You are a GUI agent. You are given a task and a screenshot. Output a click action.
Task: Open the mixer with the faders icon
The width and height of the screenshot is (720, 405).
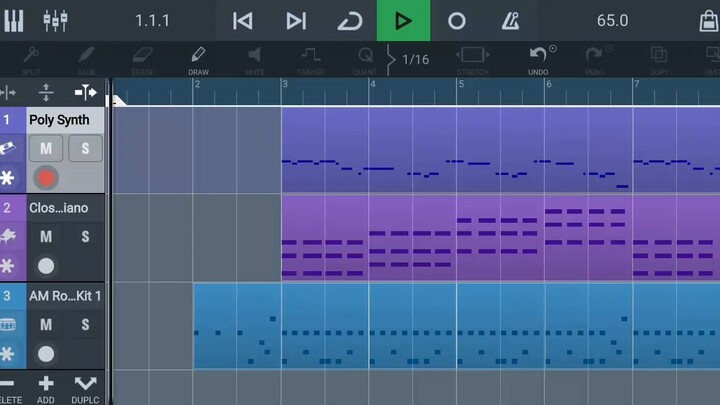pos(55,21)
